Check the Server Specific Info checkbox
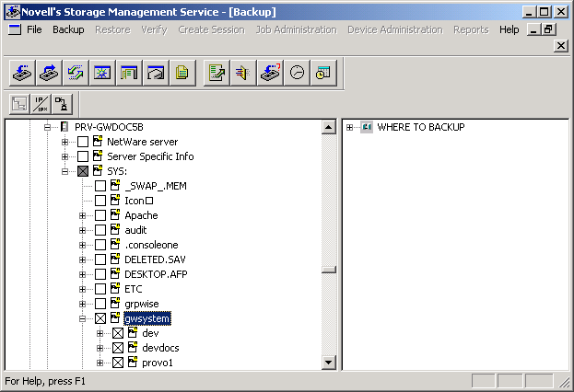The width and height of the screenshot is (574, 392). 83,156
